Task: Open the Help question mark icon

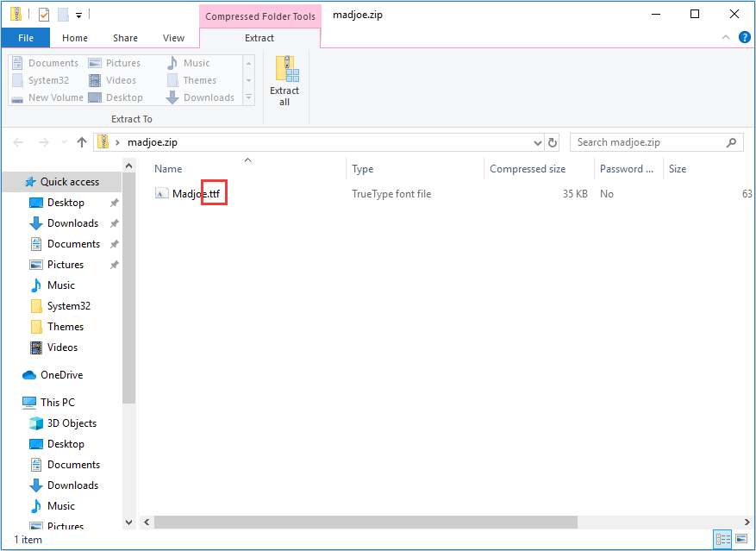Action: [x=745, y=37]
